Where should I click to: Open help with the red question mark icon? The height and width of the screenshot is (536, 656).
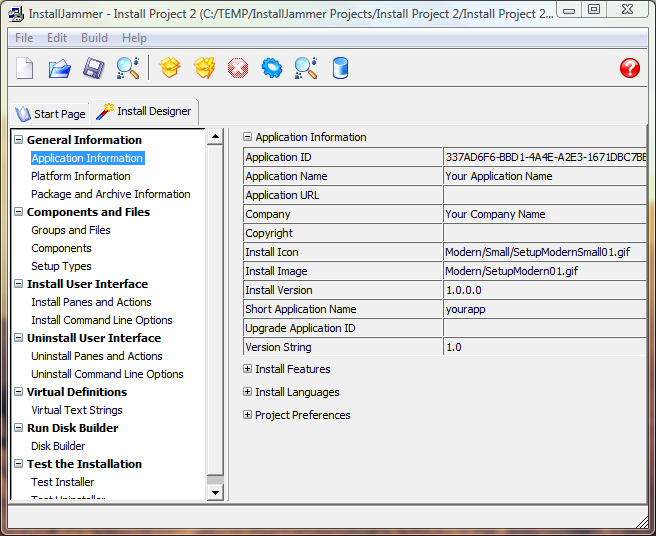point(630,68)
